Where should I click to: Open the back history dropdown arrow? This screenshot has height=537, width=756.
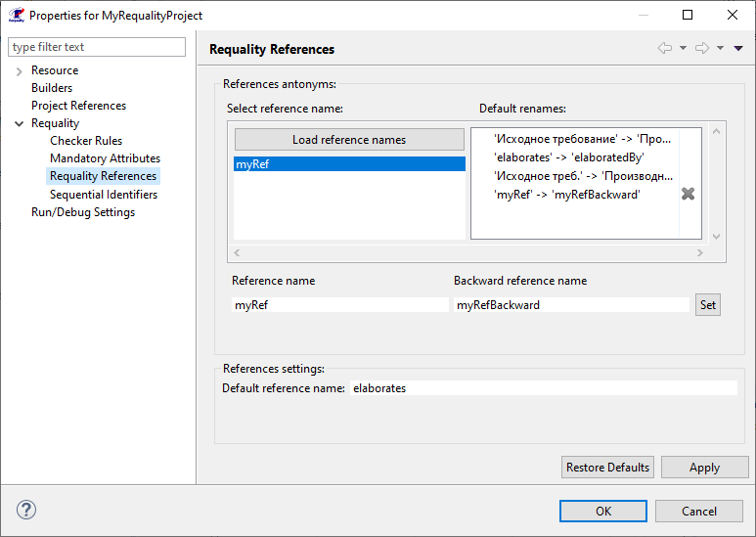[684, 48]
